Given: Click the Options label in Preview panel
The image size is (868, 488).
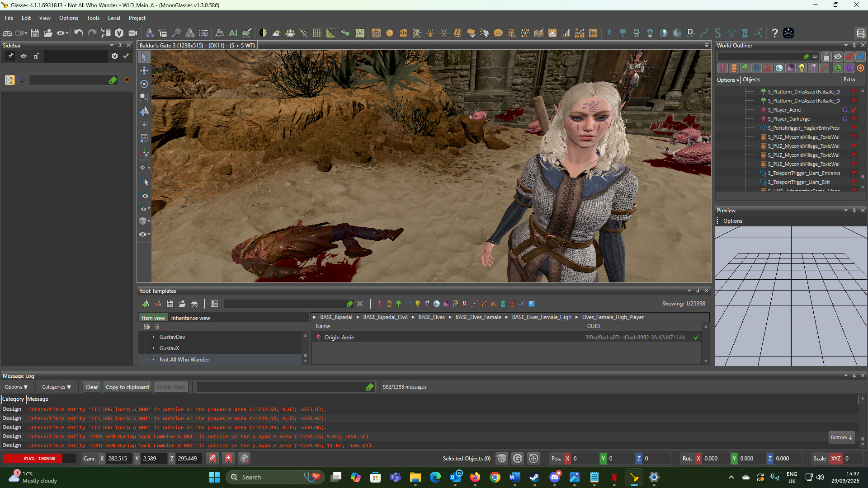Looking at the screenshot, I should point(732,221).
